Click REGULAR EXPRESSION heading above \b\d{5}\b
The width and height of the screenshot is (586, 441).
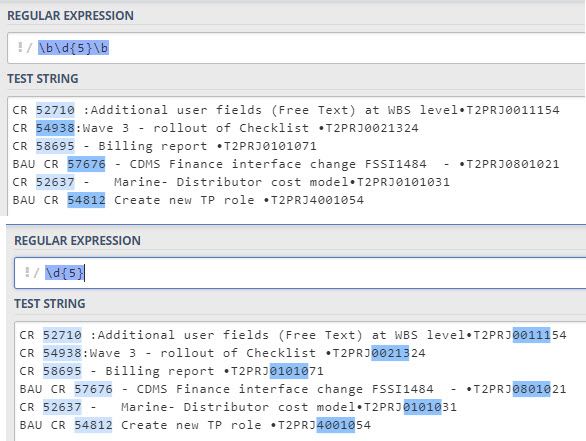(x=71, y=16)
